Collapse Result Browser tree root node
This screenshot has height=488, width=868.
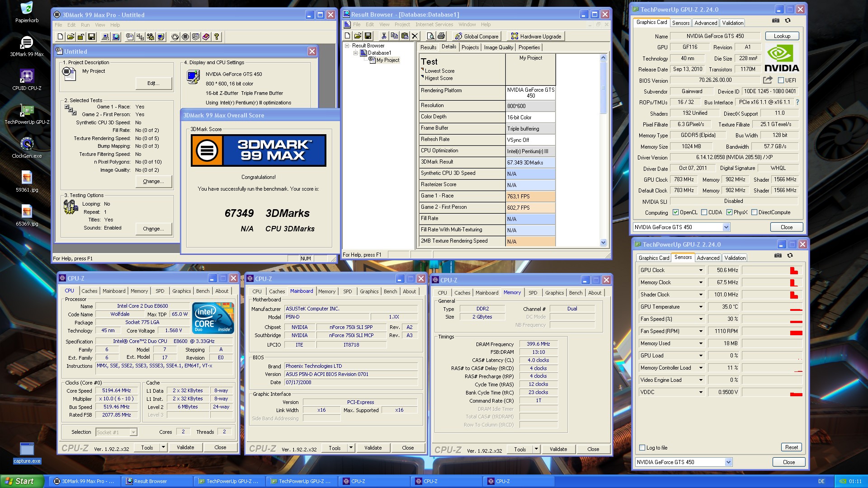(347, 46)
